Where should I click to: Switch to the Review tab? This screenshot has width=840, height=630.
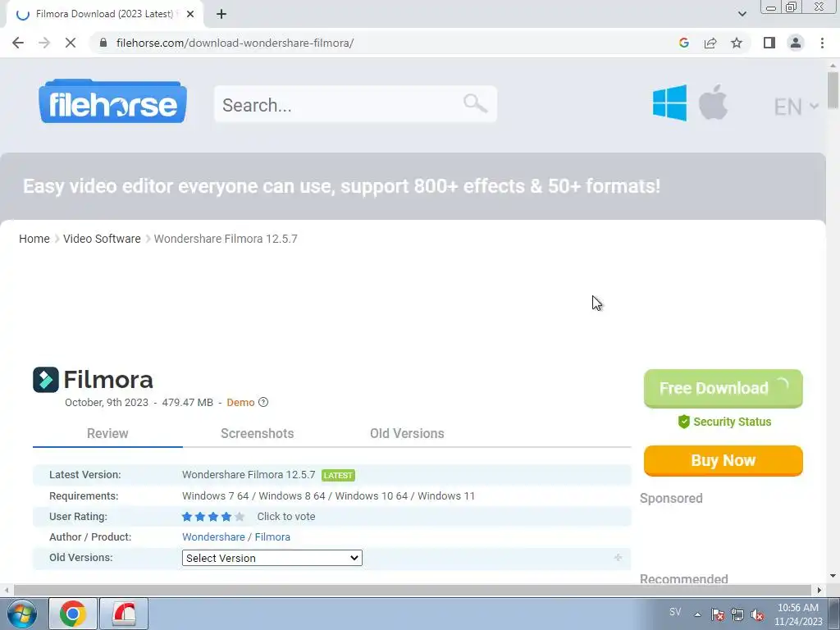click(107, 433)
